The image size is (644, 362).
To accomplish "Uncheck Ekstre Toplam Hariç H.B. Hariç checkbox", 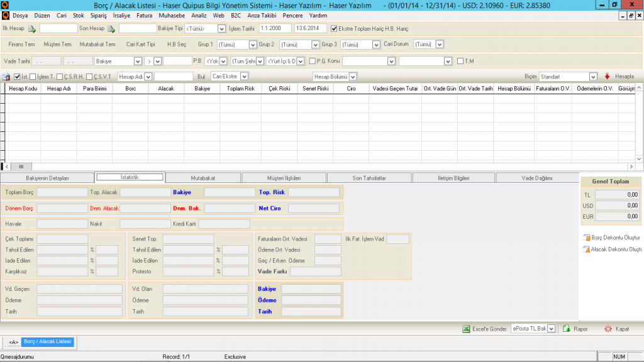I will click(334, 28).
